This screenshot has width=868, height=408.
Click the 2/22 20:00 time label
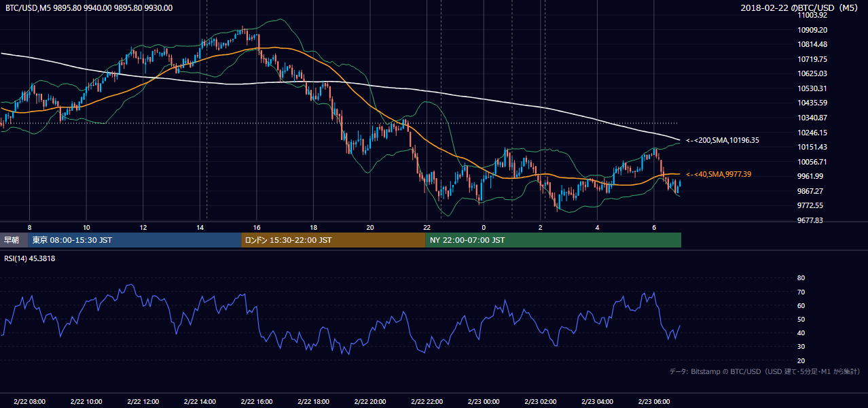pyautogui.click(x=370, y=402)
